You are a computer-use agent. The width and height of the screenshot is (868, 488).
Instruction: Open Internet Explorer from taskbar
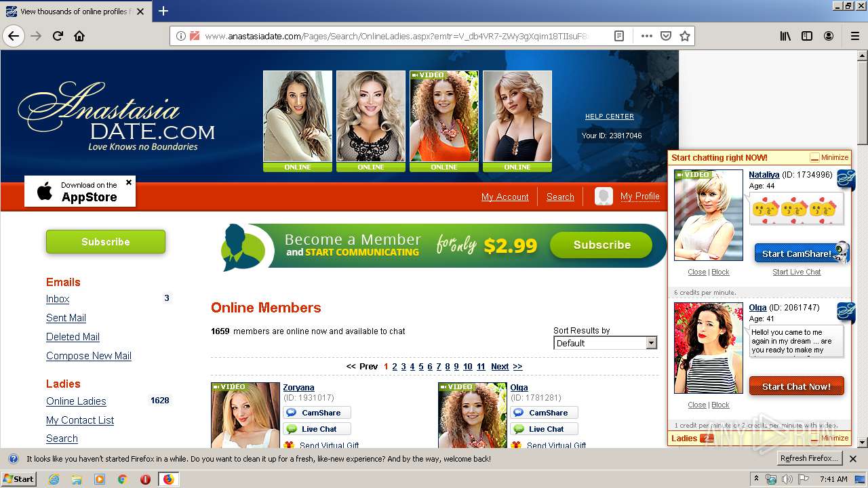[54, 479]
